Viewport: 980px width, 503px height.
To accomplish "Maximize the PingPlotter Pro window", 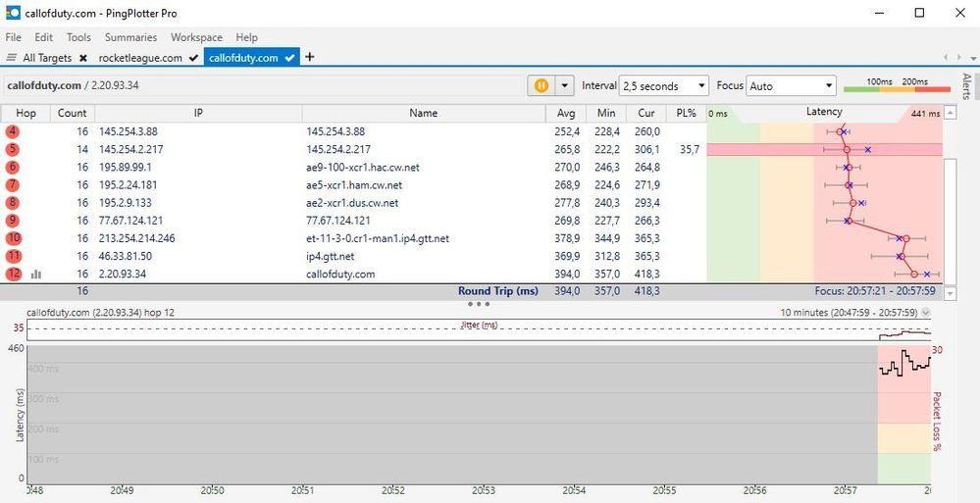I will (919, 13).
